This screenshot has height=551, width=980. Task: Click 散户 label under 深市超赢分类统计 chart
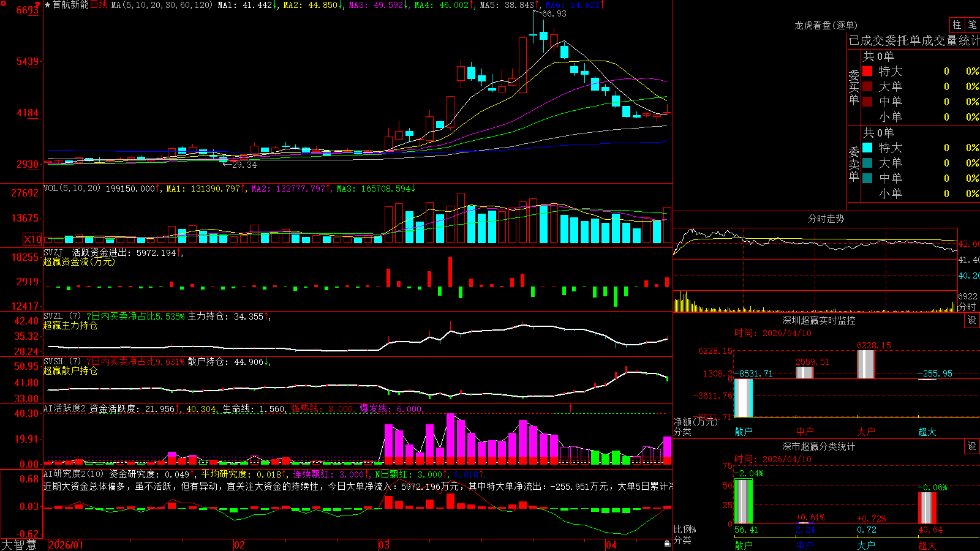point(744,545)
